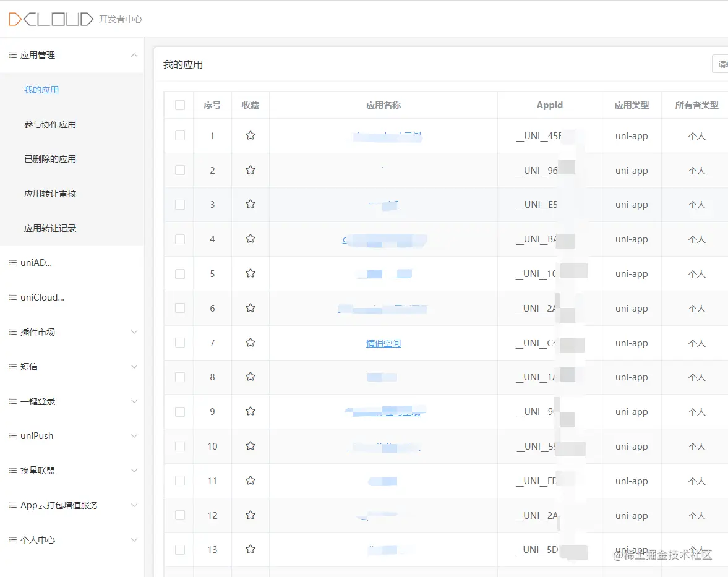Favorite the app numbered 11
This screenshot has height=577, width=728.
(x=251, y=481)
